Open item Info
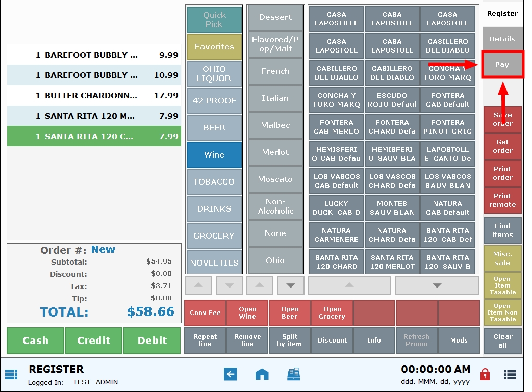This screenshot has width=532, height=392. 374,341
